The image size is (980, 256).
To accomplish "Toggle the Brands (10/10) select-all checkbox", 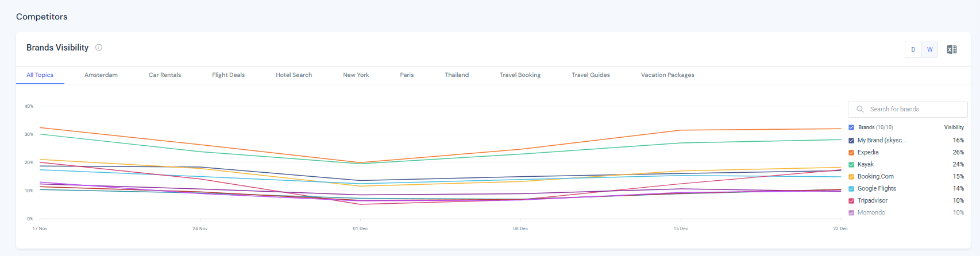I will [x=851, y=127].
